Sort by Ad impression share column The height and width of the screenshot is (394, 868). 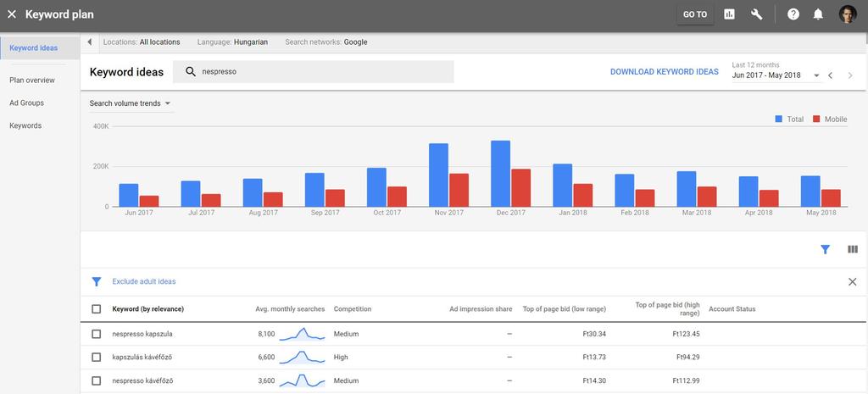pos(481,308)
